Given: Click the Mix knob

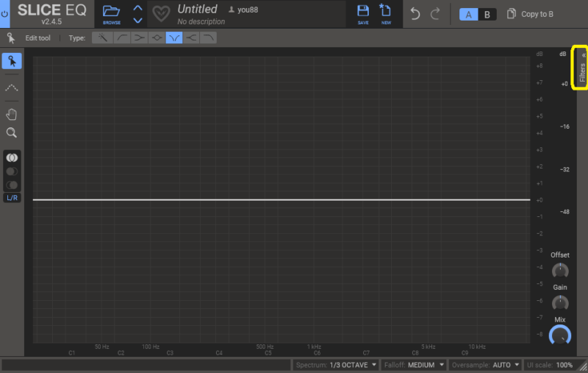Looking at the screenshot, I should (560, 335).
